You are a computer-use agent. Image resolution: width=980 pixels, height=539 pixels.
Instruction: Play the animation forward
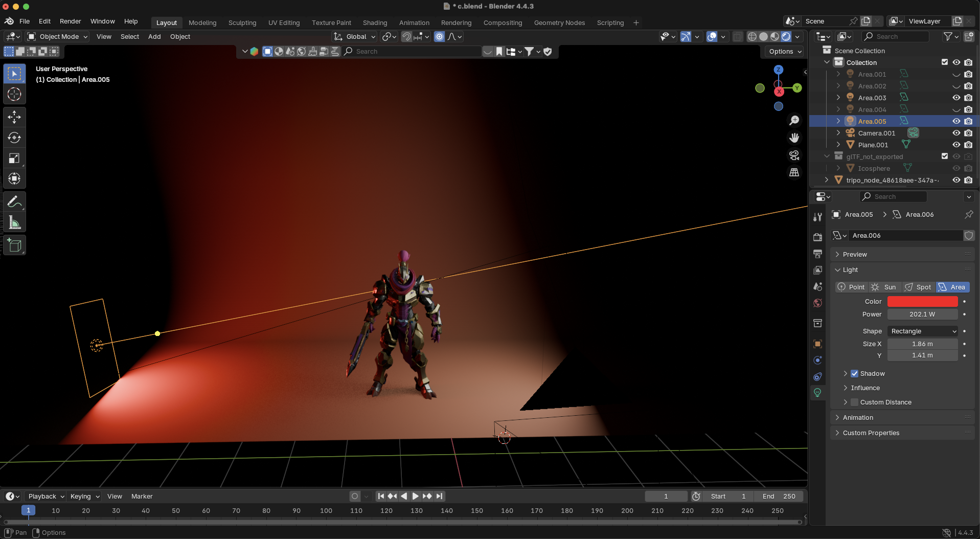(x=415, y=497)
